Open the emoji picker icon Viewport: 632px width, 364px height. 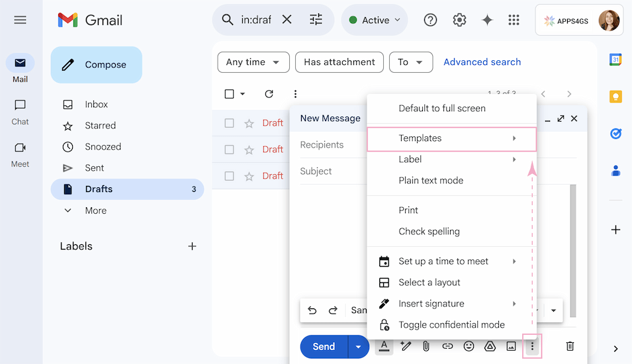pos(469,346)
